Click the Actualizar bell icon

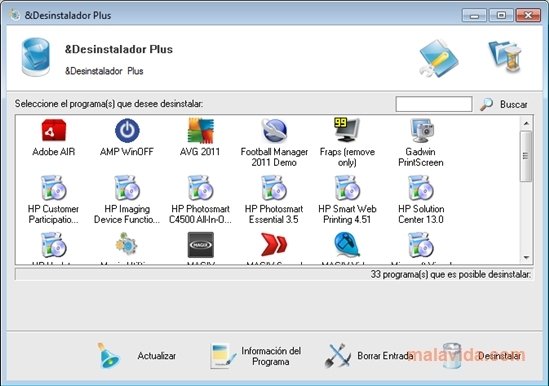pyautogui.click(x=108, y=356)
